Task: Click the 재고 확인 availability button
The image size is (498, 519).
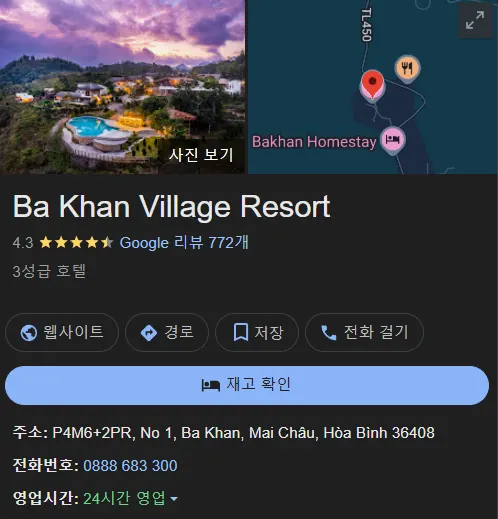Action: click(247, 385)
